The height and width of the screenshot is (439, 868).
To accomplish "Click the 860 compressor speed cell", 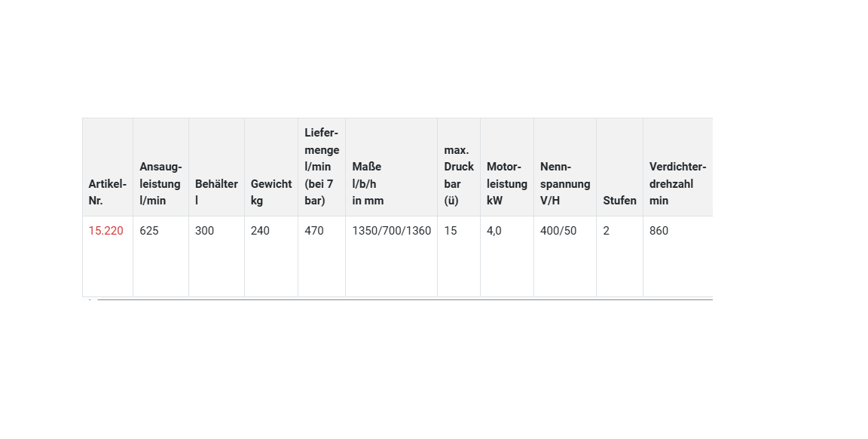I will (x=659, y=231).
